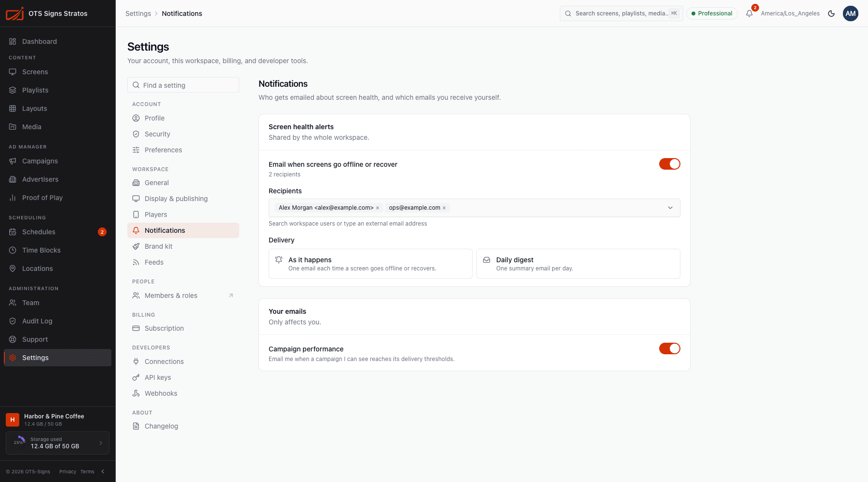
Task: Click storage usage 25% ring
Action: click(19, 442)
